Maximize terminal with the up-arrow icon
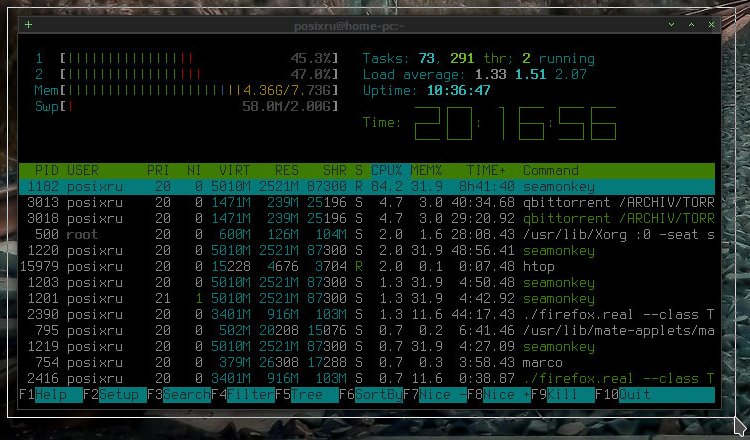 tap(692, 24)
